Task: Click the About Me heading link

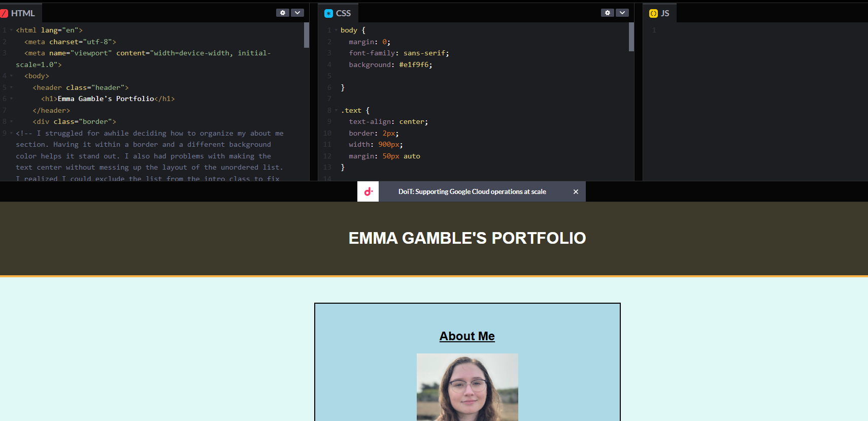Action: pos(467,336)
